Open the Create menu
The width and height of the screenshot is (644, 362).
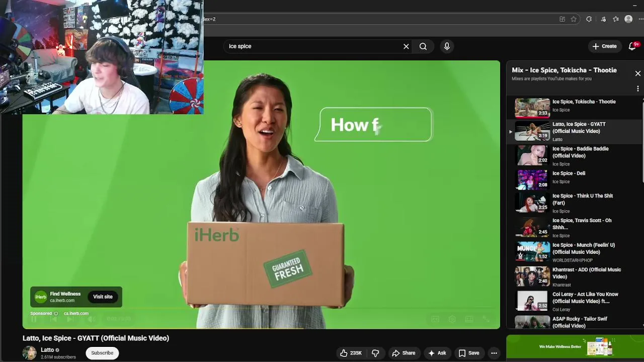(604, 46)
